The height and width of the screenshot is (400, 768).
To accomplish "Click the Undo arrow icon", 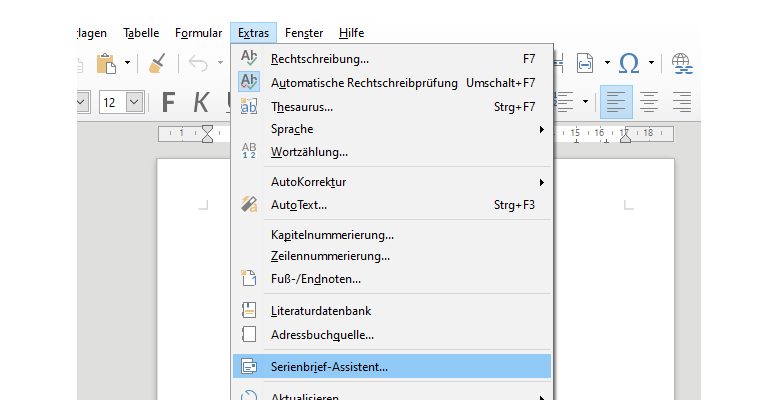I will coord(198,64).
